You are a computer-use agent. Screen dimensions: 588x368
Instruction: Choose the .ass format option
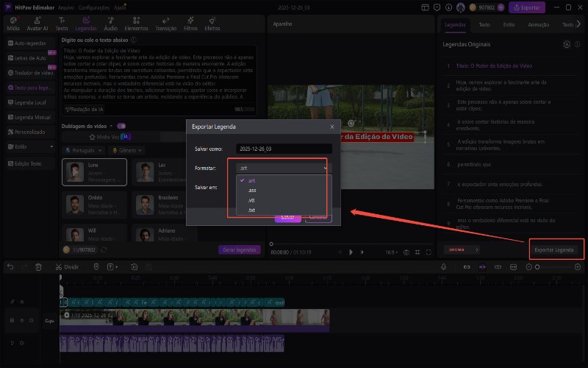[252, 190]
